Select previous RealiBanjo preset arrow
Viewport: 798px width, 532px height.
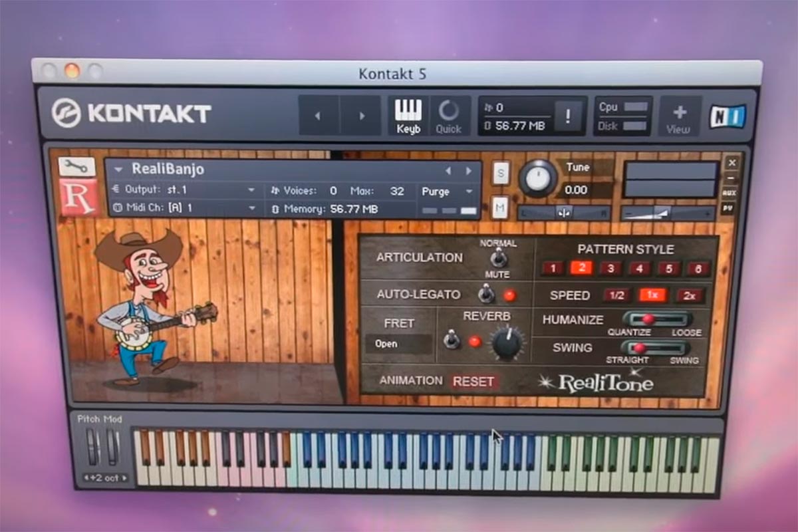(x=448, y=171)
